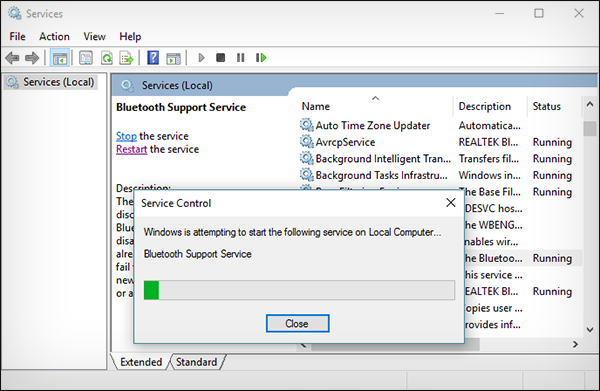Viewport: 600px width, 391px height.
Task: Select Background Tasks Infrastru... service name
Action: (x=382, y=175)
